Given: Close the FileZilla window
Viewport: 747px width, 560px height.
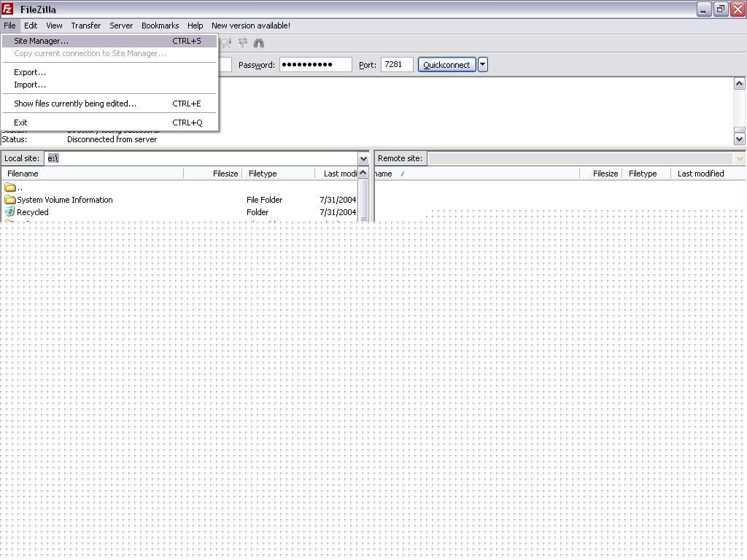Looking at the screenshot, I should tap(738, 9).
